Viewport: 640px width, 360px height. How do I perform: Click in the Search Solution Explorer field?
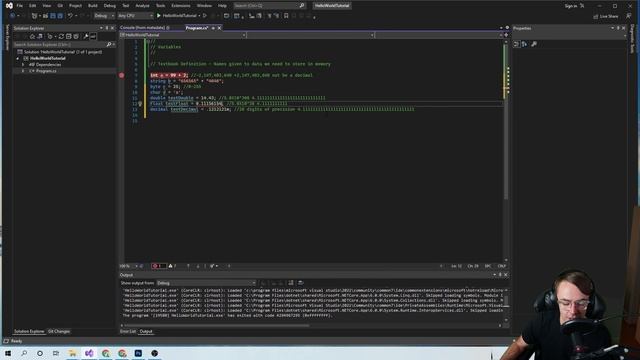pos(60,44)
